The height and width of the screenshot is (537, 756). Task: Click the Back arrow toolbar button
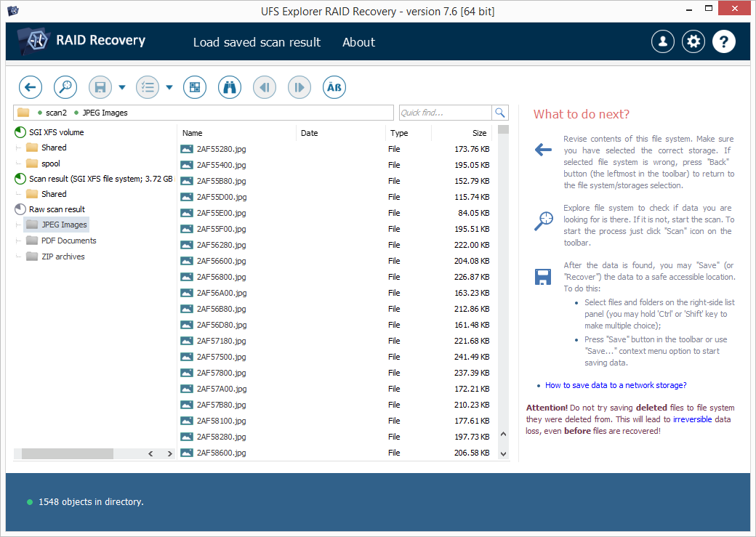point(31,87)
